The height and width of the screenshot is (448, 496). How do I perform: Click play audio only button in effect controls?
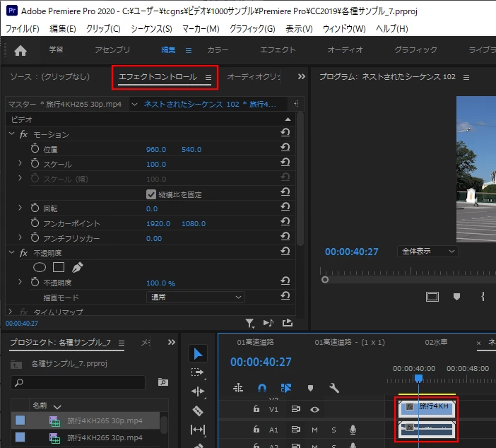pos(268,323)
